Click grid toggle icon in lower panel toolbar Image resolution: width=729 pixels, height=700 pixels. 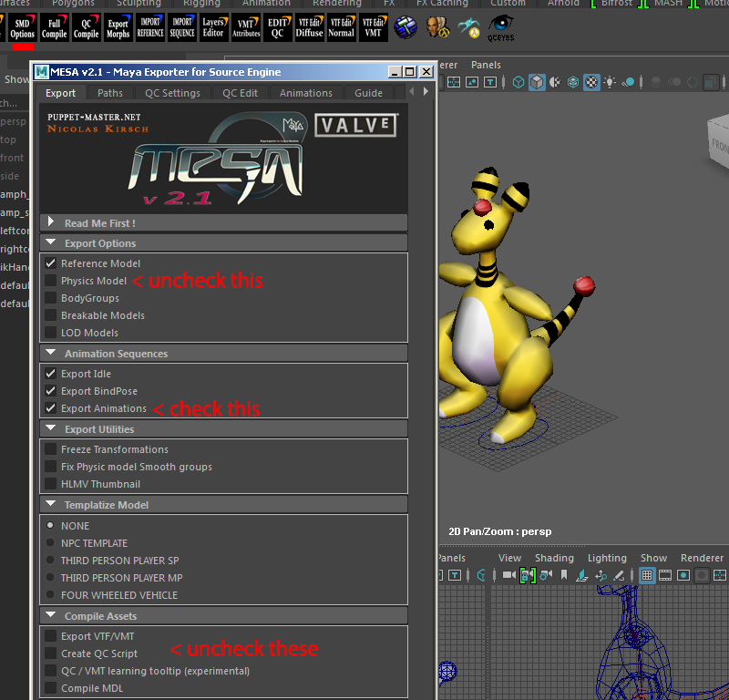(647, 575)
